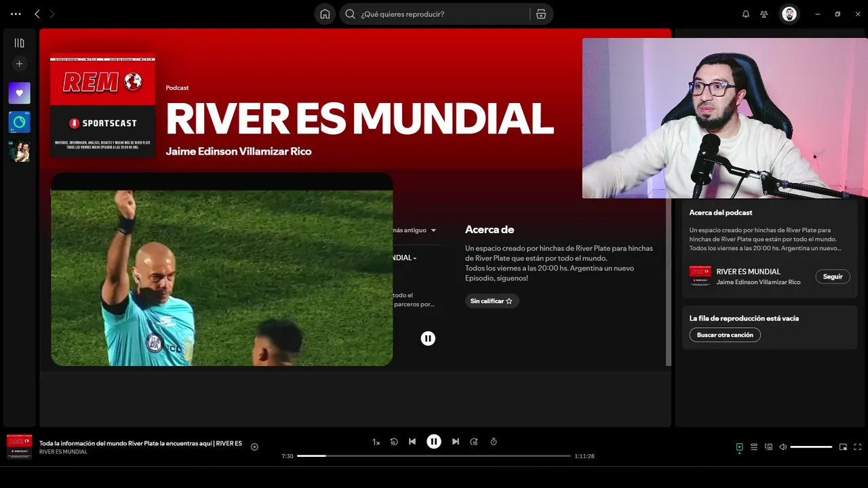868x488 pixels.
Task: Click the SPORTSCAST logo on cover
Action: pyautogui.click(x=103, y=123)
